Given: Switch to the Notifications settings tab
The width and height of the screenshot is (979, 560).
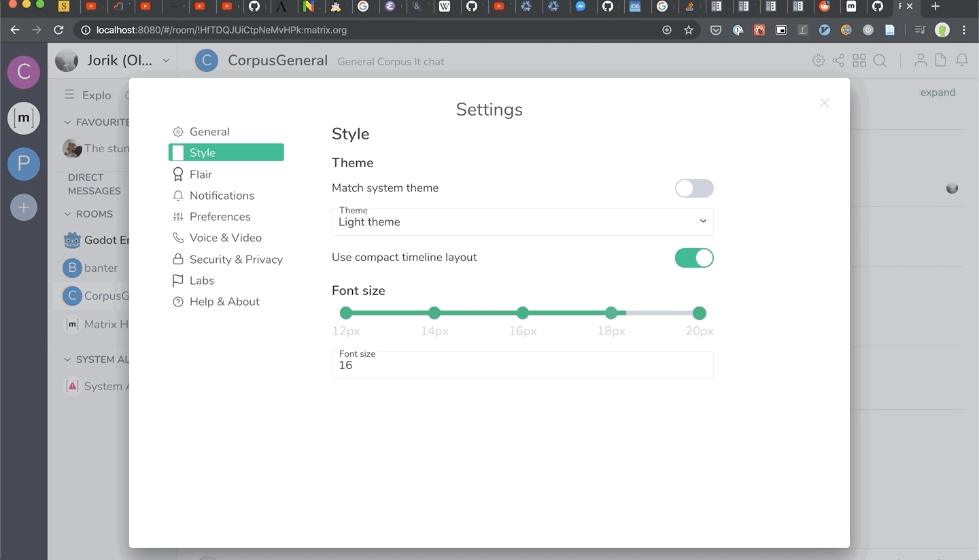Looking at the screenshot, I should click(222, 195).
